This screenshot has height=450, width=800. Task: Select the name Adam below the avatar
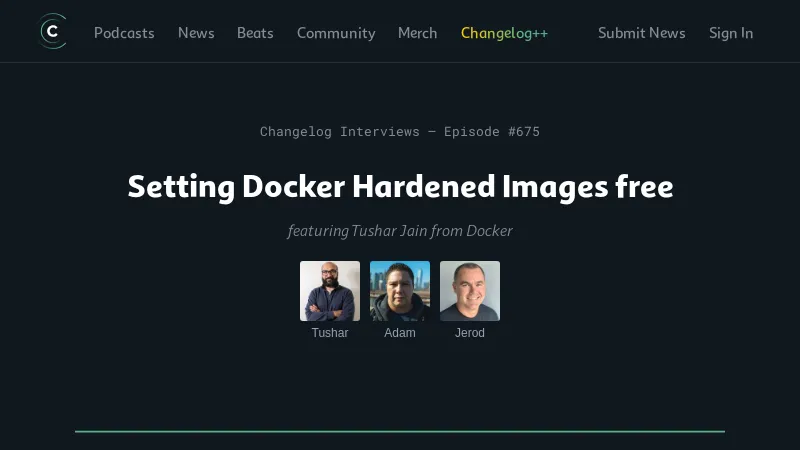[x=400, y=333]
